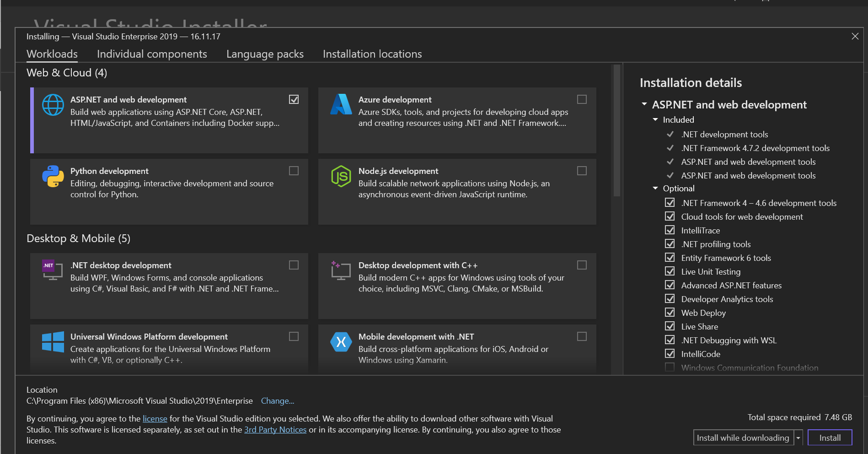Switch to the Individual components tab
Viewport: 868px width, 454px height.
(x=152, y=54)
